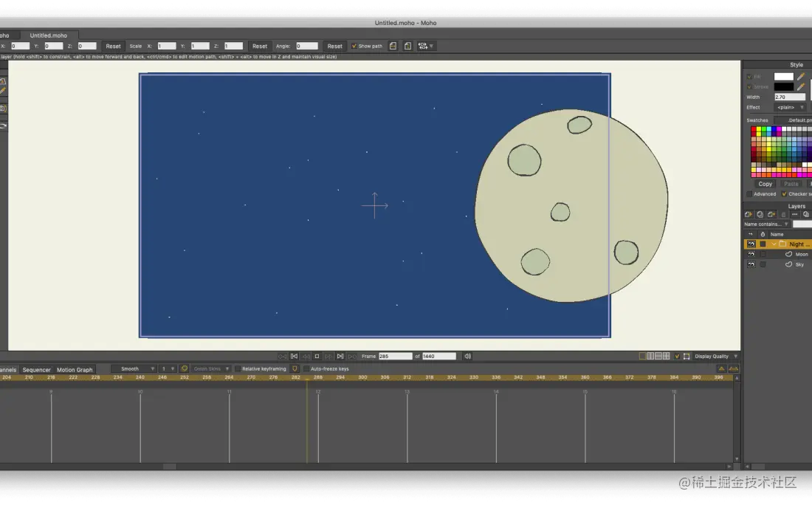The image size is (812, 505).
Task: Click the flip layer horizontally icon in toolbar
Action: point(393,46)
